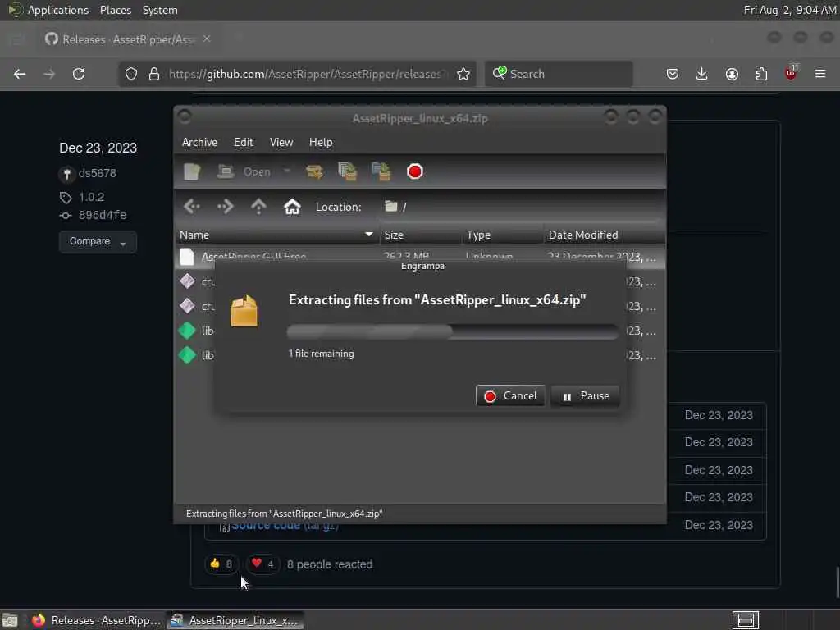Open the Firefox hamburger menu
The image size is (840, 630).
click(820, 74)
